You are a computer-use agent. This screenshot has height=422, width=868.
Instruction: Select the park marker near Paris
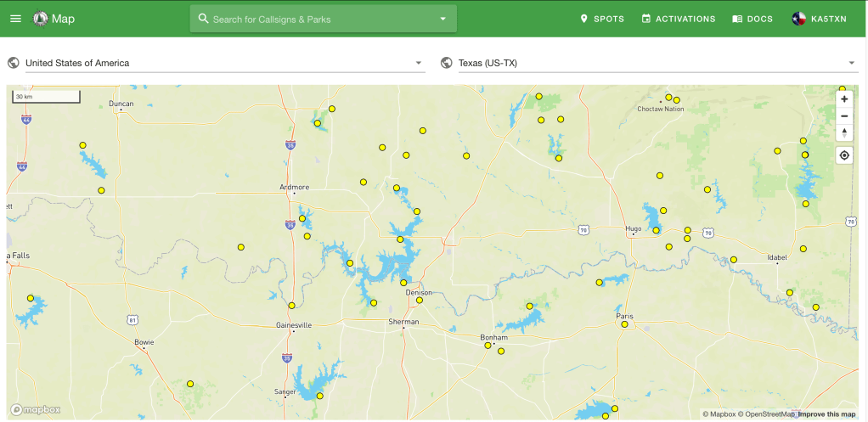(x=624, y=324)
